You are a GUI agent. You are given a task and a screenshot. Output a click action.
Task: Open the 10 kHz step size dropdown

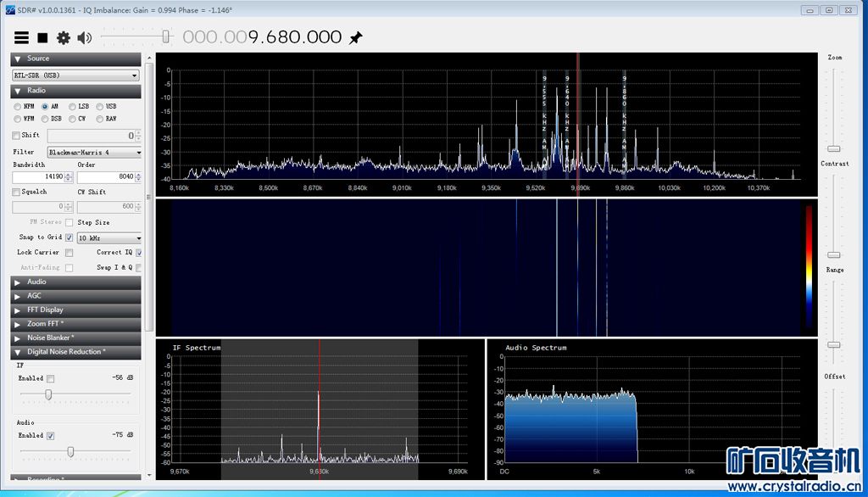(x=109, y=238)
